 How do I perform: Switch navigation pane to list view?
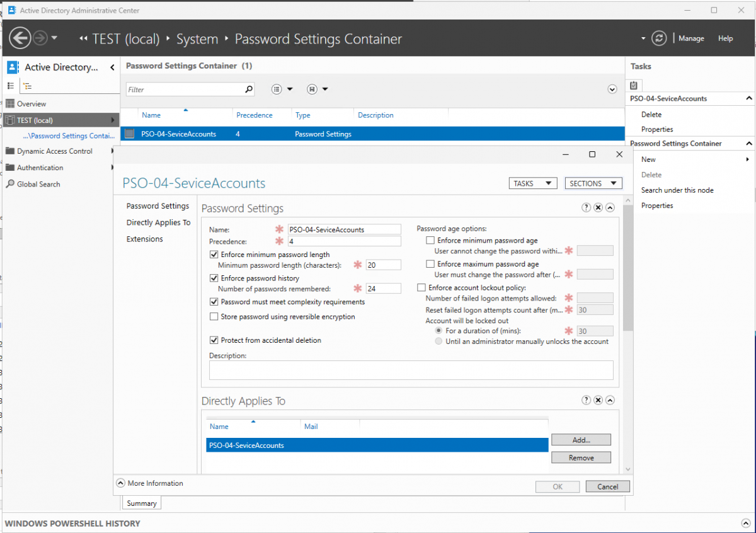[11, 86]
